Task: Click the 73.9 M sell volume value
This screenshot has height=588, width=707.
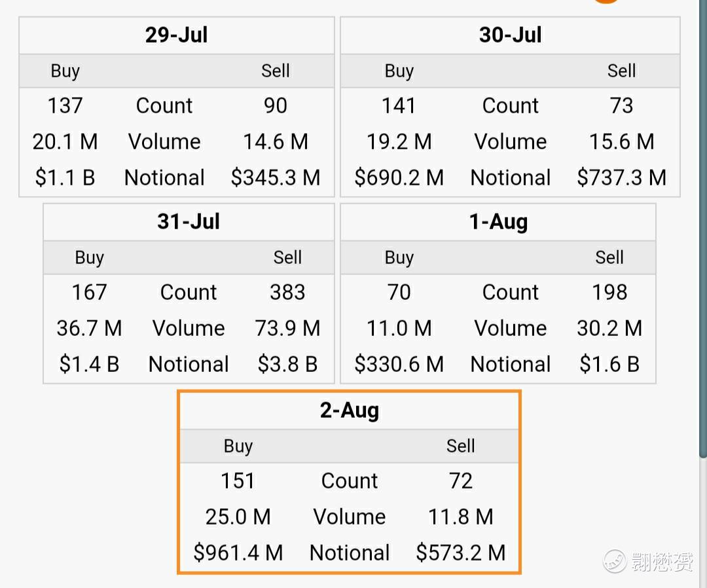Action: (287, 328)
